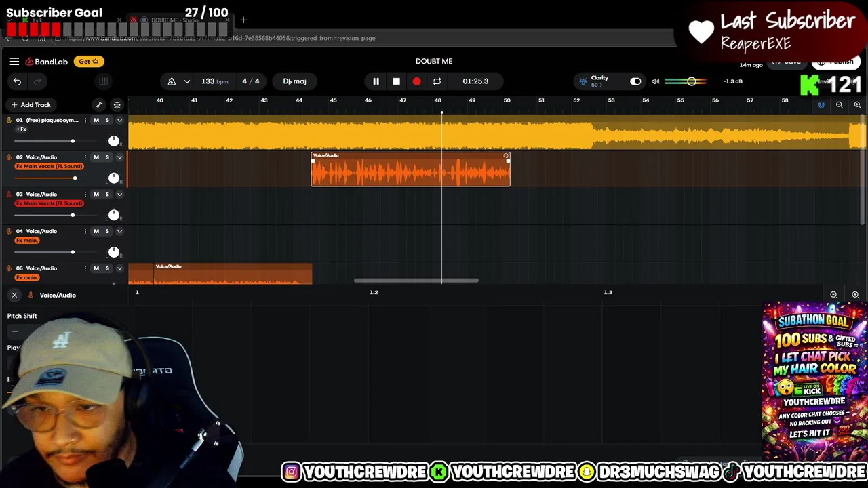Click the Add Track button
Screen dimensions: 868x488
pyautogui.click(x=31, y=105)
